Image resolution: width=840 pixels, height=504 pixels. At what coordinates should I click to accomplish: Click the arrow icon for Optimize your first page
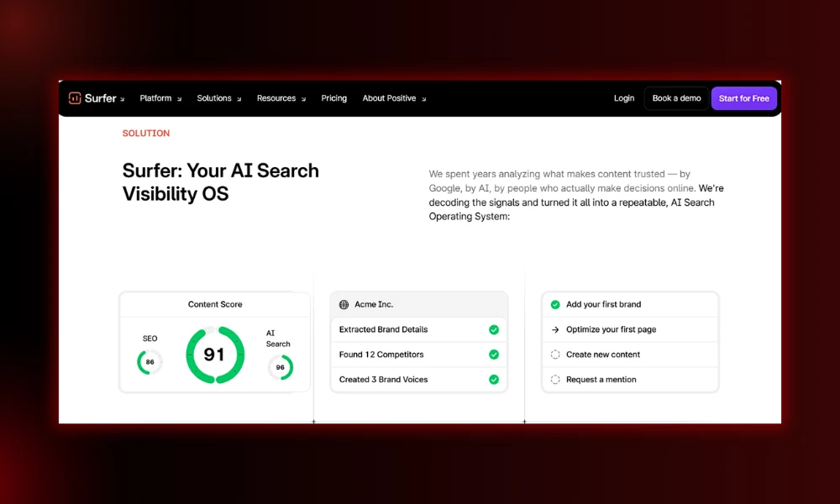[x=555, y=329]
